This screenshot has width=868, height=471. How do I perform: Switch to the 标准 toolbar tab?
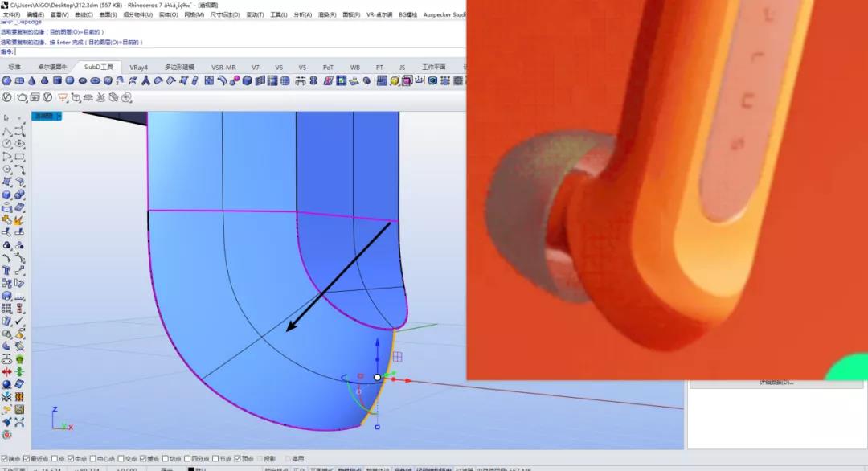click(14, 67)
